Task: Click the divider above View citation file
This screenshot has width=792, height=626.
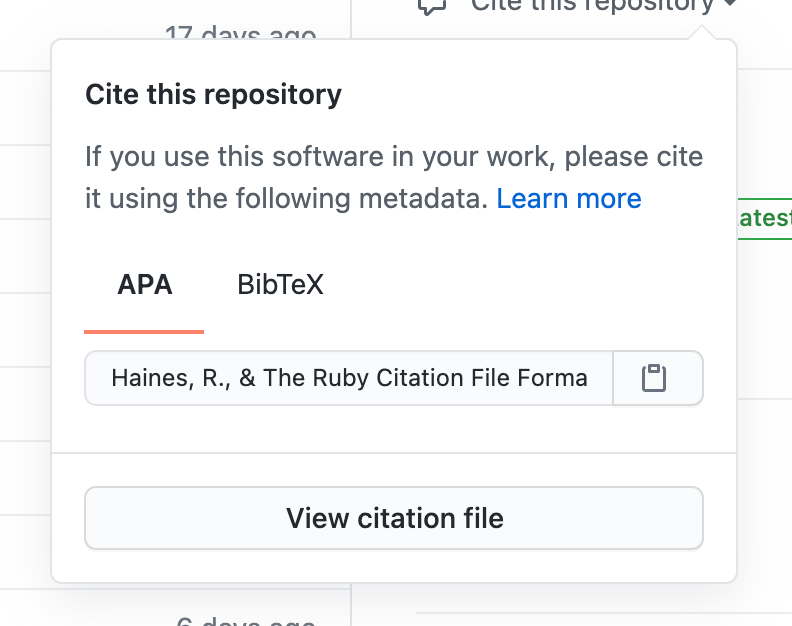Action: pyautogui.click(x=394, y=453)
